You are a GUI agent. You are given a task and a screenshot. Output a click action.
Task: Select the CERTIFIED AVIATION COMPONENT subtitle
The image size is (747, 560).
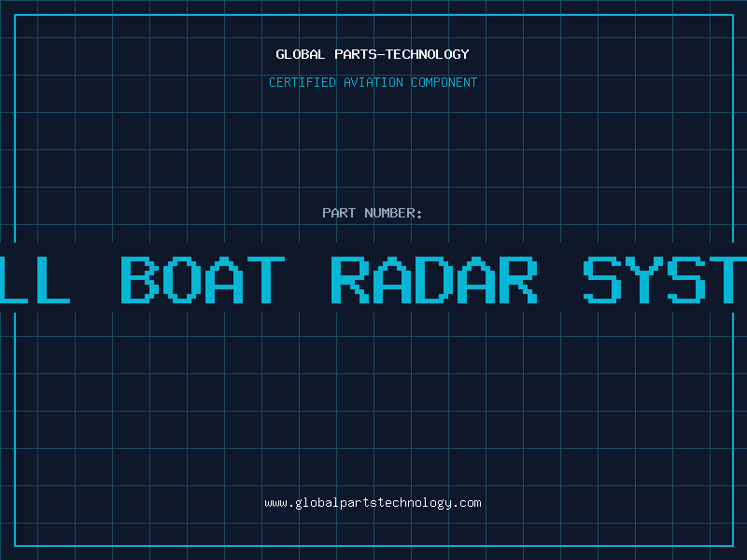373,82
